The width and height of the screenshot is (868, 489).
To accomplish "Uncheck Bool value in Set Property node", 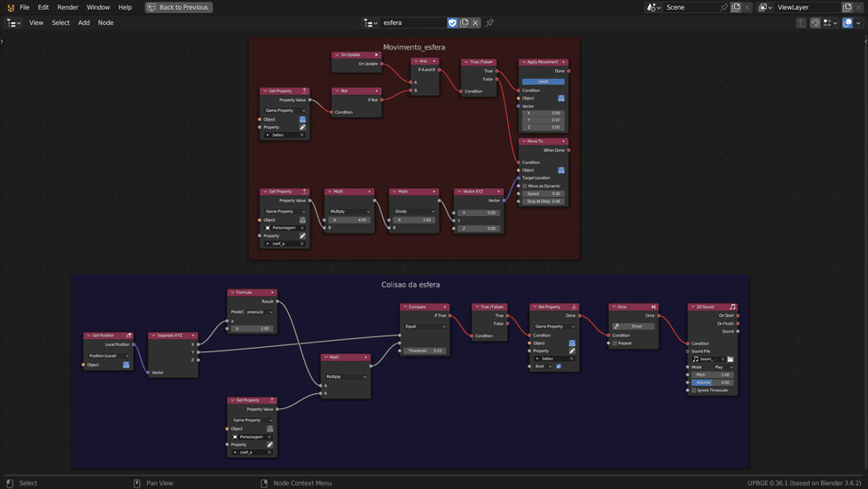I will 559,366.
